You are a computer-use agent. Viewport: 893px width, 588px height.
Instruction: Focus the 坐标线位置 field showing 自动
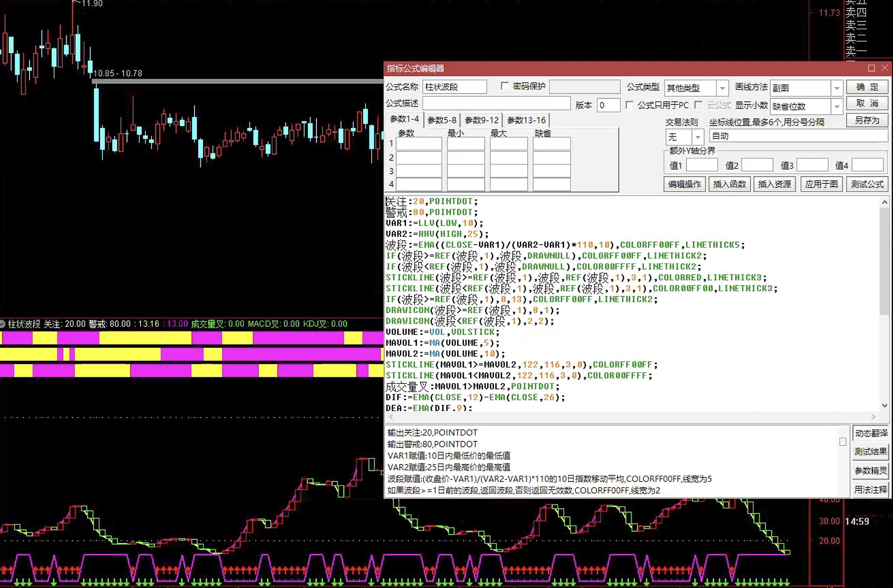[798, 136]
